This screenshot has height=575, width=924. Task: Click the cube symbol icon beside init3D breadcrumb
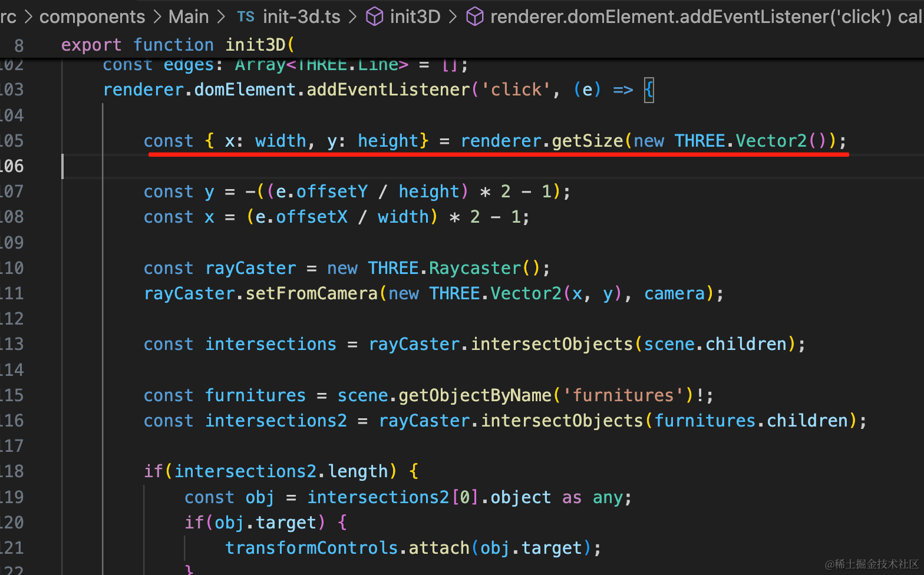point(374,17)
